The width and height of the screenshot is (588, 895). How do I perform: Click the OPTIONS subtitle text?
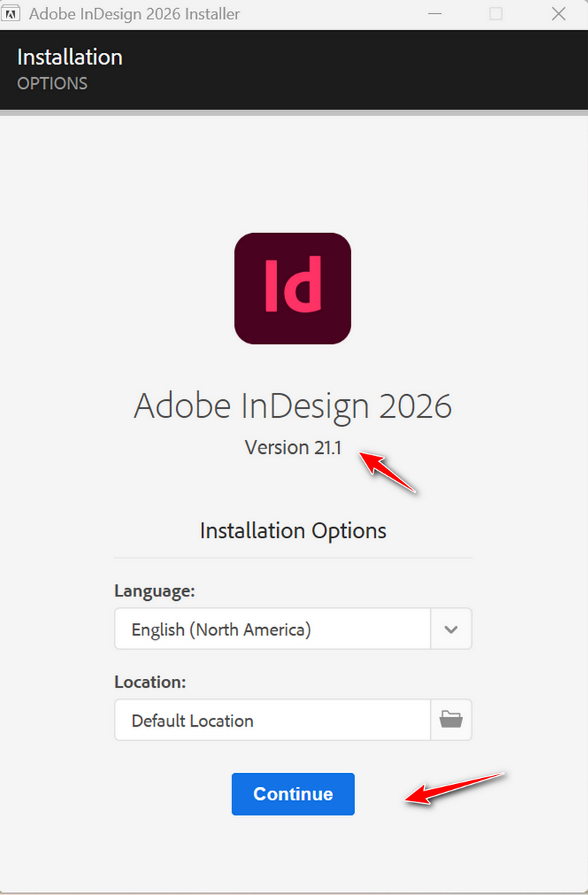[x=52, y=83]
